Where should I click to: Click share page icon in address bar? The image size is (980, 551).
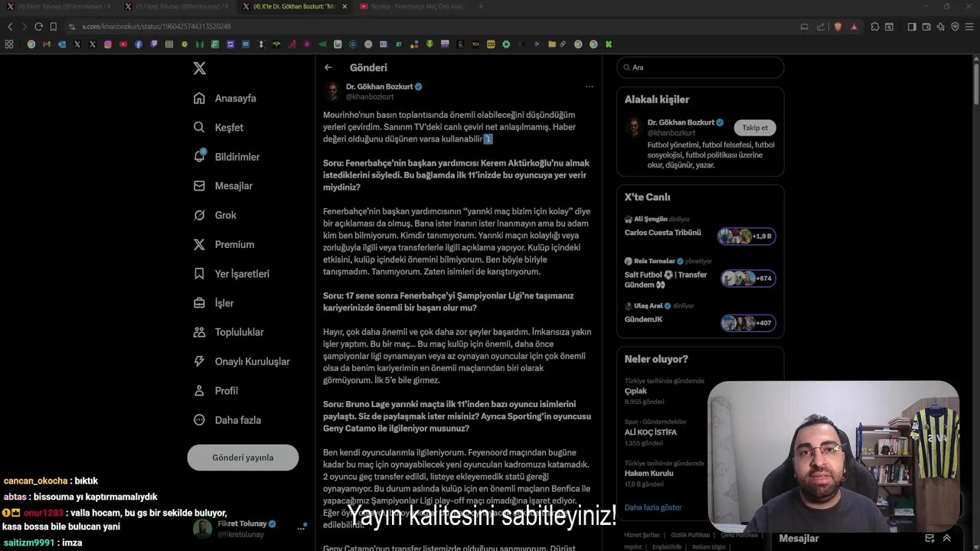tap(821, 26)
